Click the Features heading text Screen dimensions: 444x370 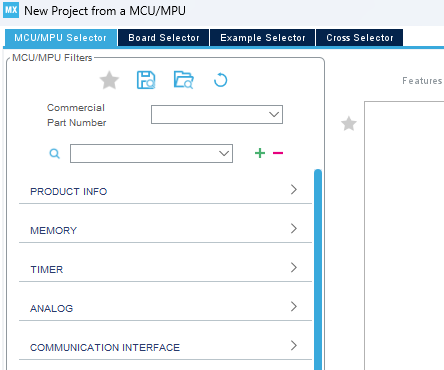pyautogui.click(x=422, y=81)
